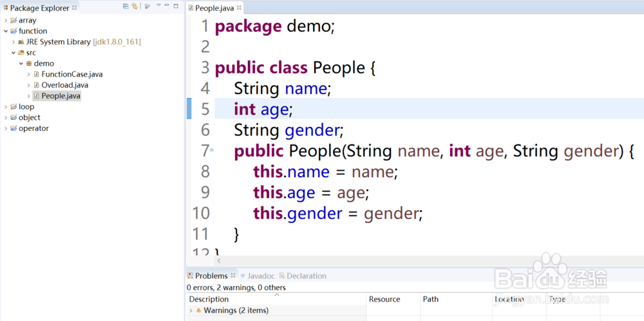Click the 'int age;' declaration on line 5

[263, 110]
